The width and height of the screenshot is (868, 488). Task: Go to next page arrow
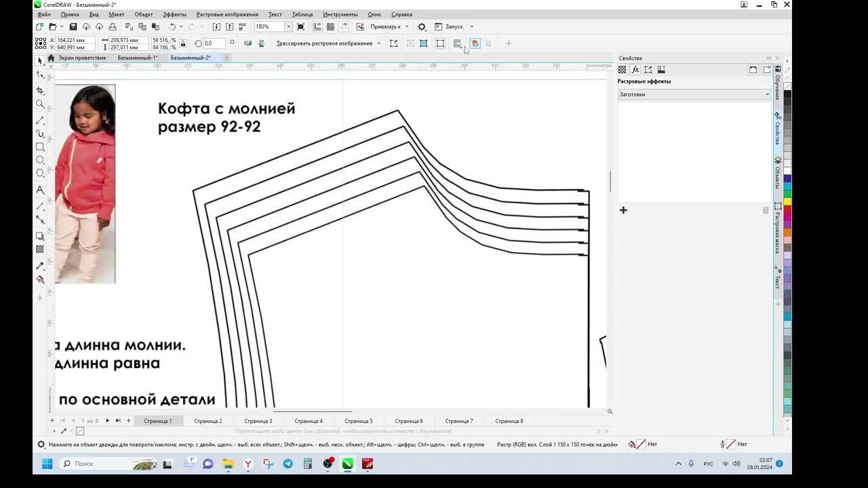tap(107, 421)
